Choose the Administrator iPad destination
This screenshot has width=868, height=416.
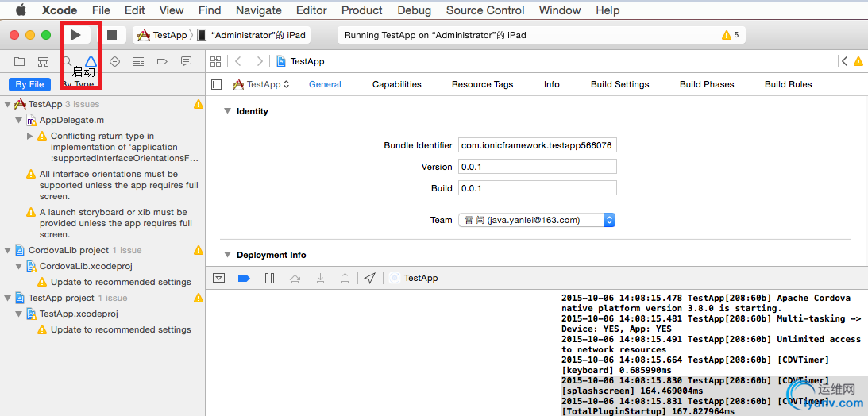click(x=252, y=35)
